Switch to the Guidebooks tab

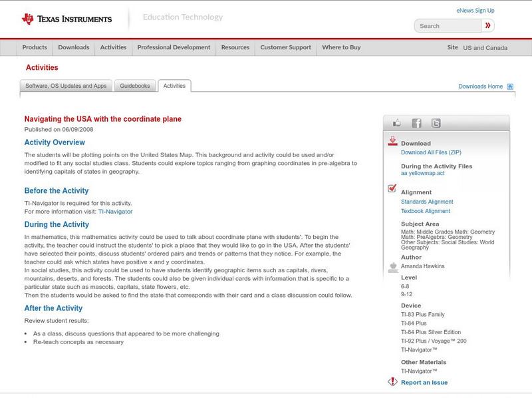[x=136, y=86]
